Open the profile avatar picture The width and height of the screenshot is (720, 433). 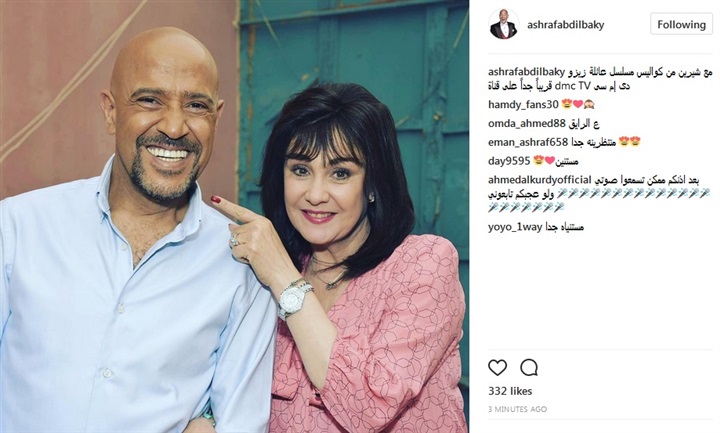[504, 24]
